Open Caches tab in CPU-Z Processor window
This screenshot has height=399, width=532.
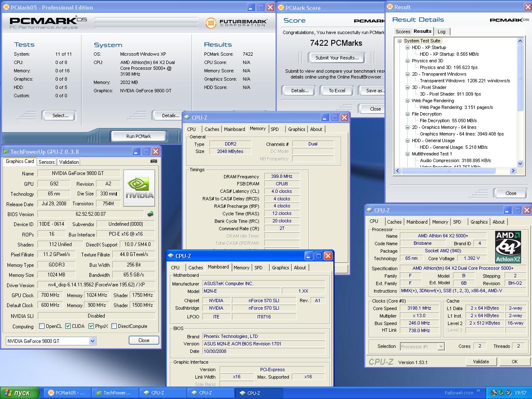pos(394,222)
